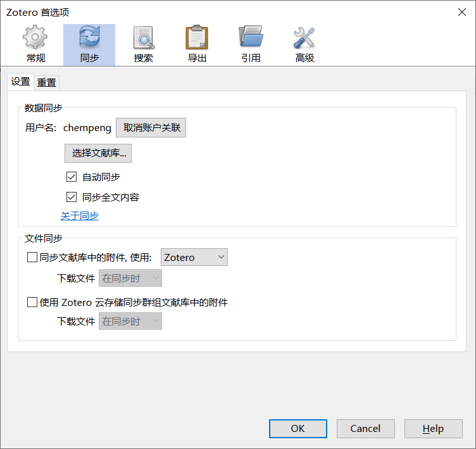The width and height of the screenshot is (476, 449).
Task: Open the 高级 (Advanced) tools pane
Action: (x=304, y=45)
